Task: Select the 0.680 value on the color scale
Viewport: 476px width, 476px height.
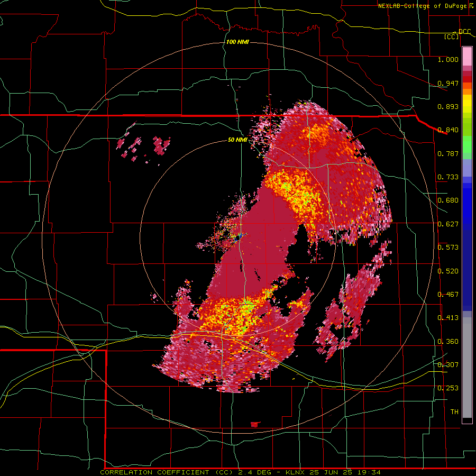Action: pyautogui.click(x=448, y=200)
